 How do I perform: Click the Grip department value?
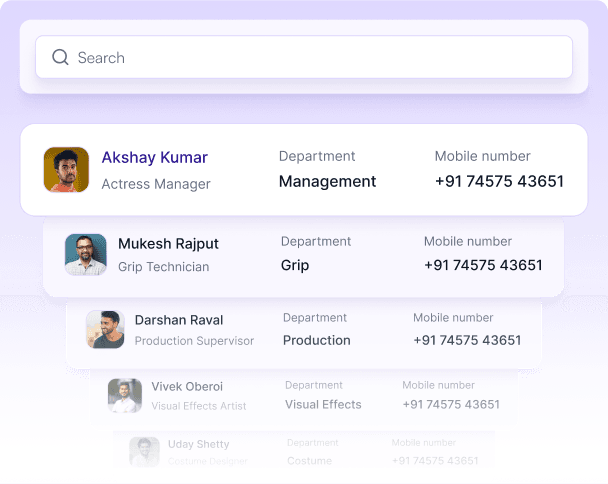pos(295,266)
